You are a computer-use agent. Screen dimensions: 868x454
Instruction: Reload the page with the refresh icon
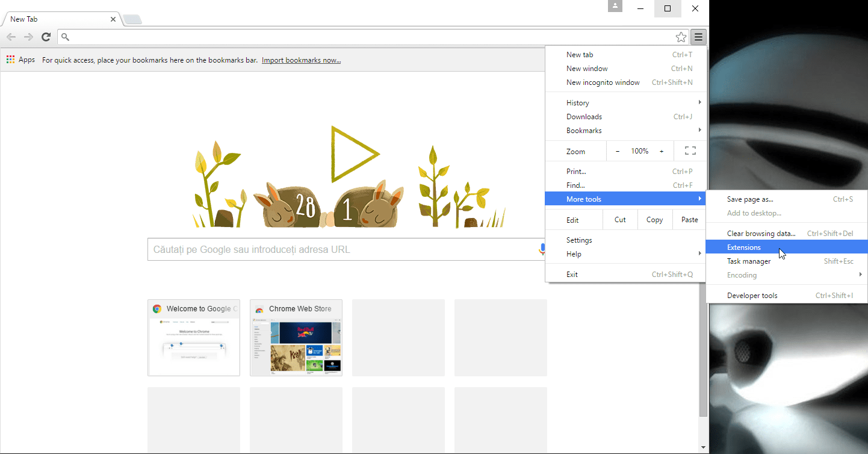[x=46, y=37]
